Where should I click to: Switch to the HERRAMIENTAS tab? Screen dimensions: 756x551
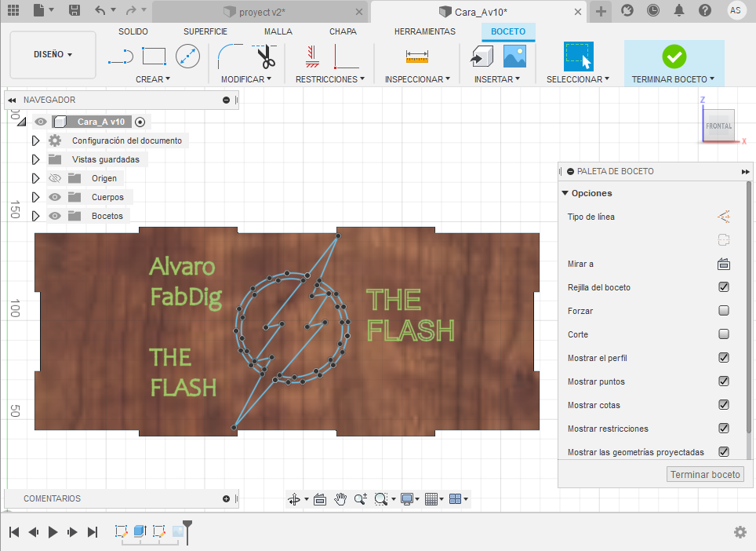[x=425, y=31]
